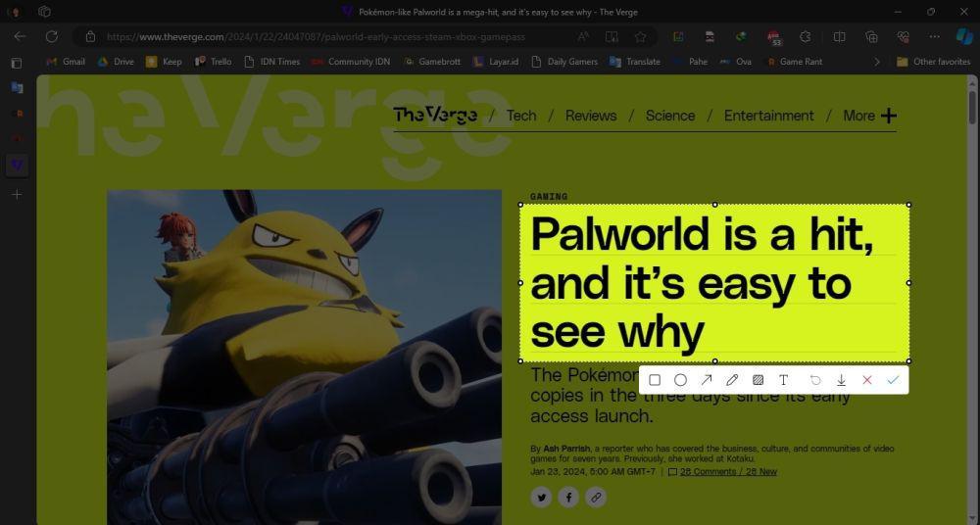This screenshot has height=525, width=980.
Task: Open the Keep bookmark
Action: (164, 62)
